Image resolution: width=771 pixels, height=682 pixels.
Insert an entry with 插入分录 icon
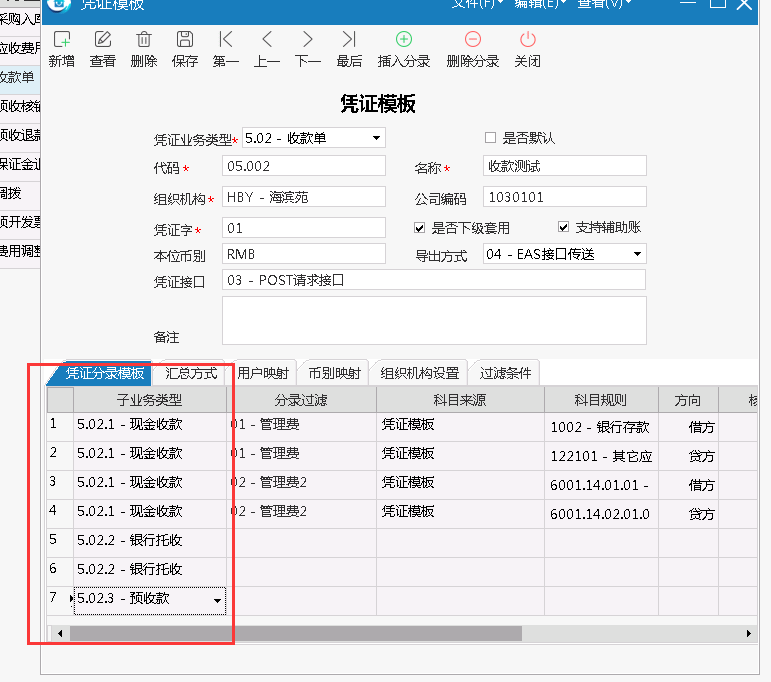404,39
